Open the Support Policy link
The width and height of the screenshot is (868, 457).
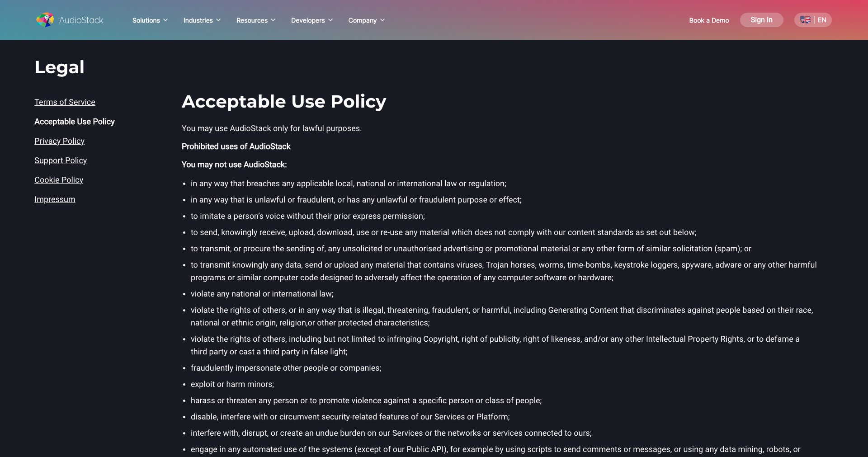point(61,160)
